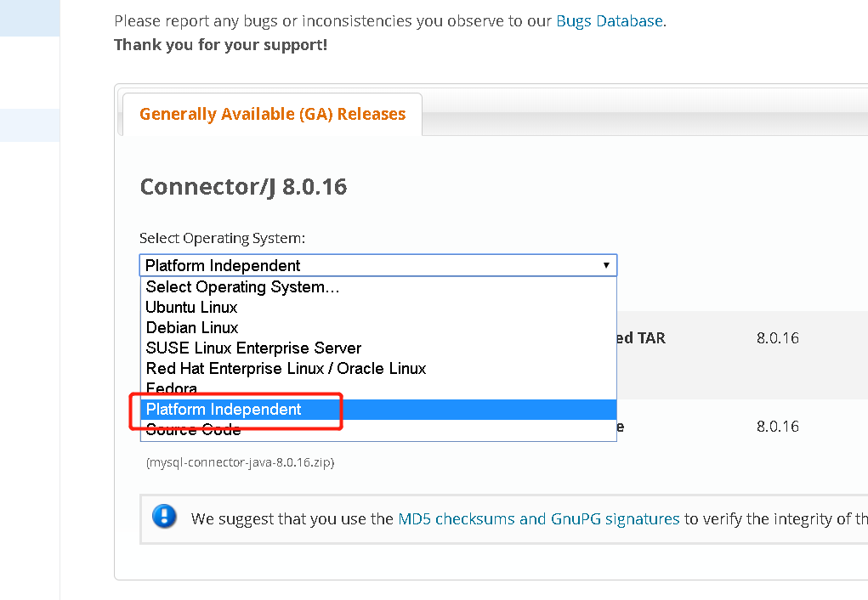Select Red Hat Enterprise Linux / Oracle Linux
This screenshot has height=600, width=868.
tap(378, 369)
